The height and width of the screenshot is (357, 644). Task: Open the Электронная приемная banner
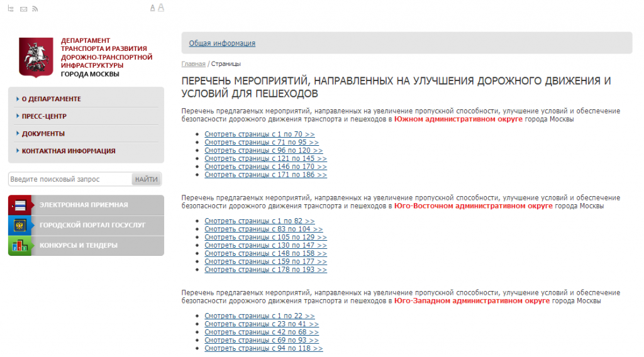pyautogui.click(x=86, y=205)
